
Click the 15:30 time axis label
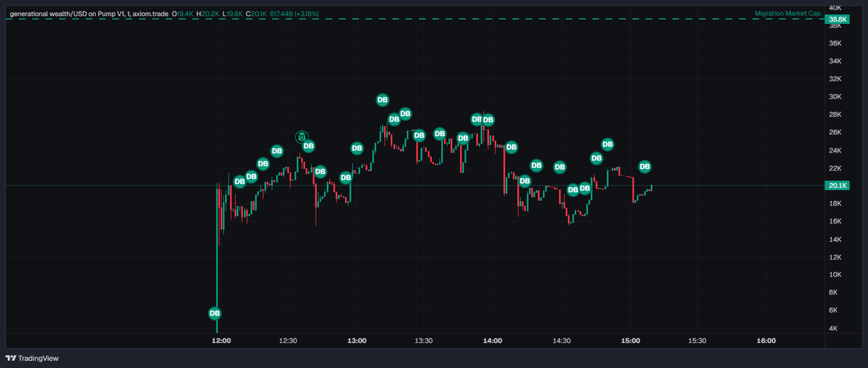pos(697,341)
